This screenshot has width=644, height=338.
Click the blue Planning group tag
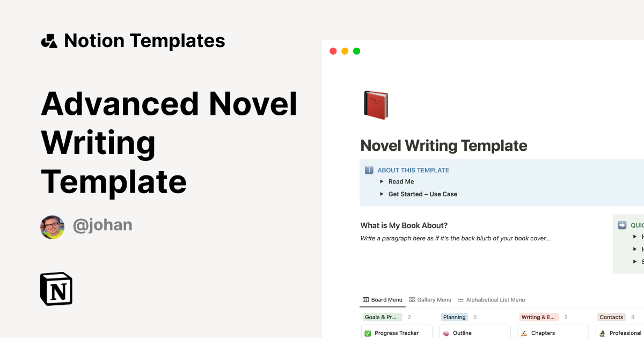click(x=454, y=317)
